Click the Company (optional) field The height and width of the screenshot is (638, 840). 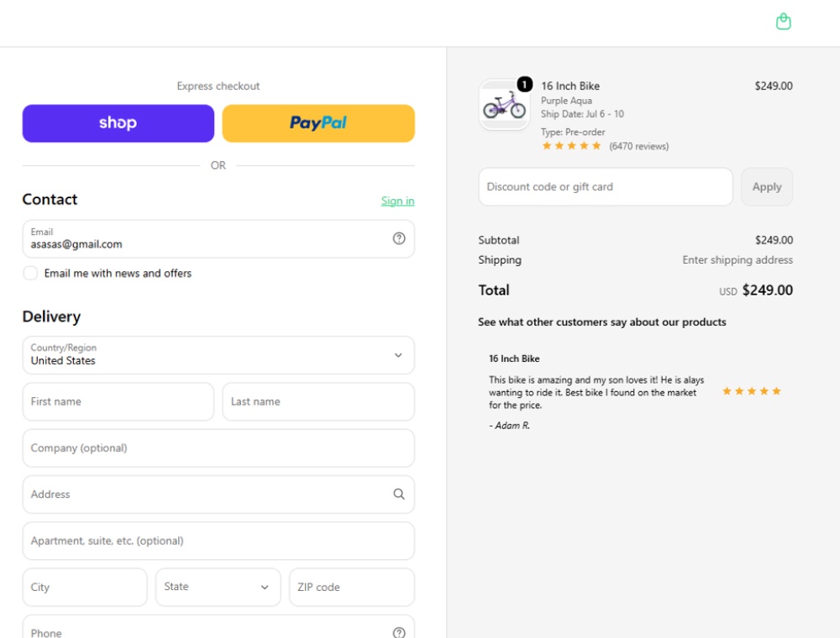tap(218, 448)
